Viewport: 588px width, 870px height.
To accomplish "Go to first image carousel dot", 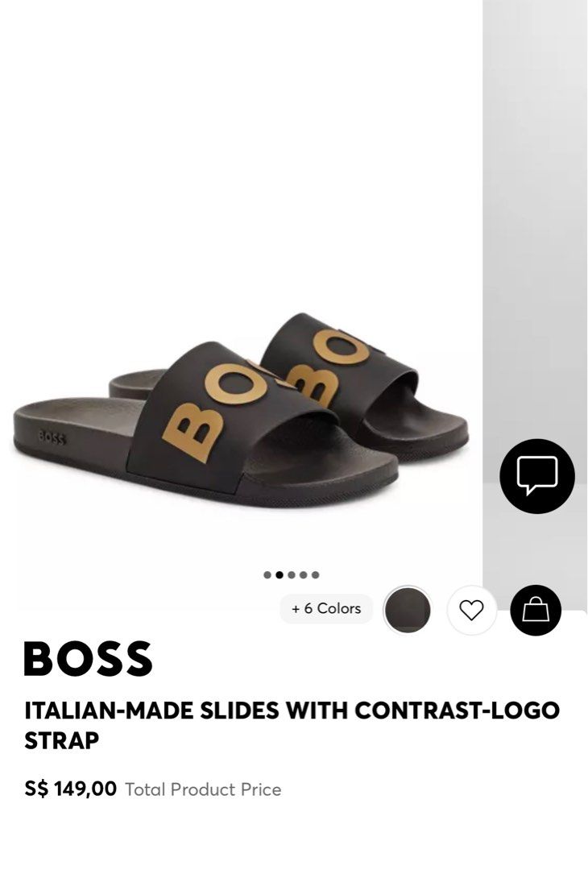I will [x=267, y=575].
